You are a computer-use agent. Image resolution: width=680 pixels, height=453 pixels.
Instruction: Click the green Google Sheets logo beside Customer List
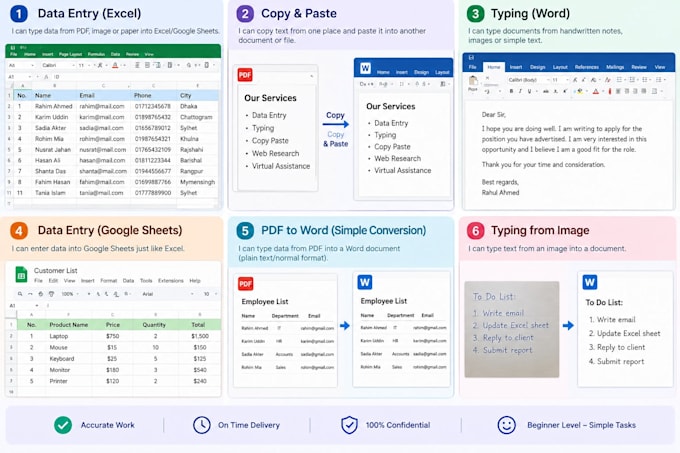(21, 274)
